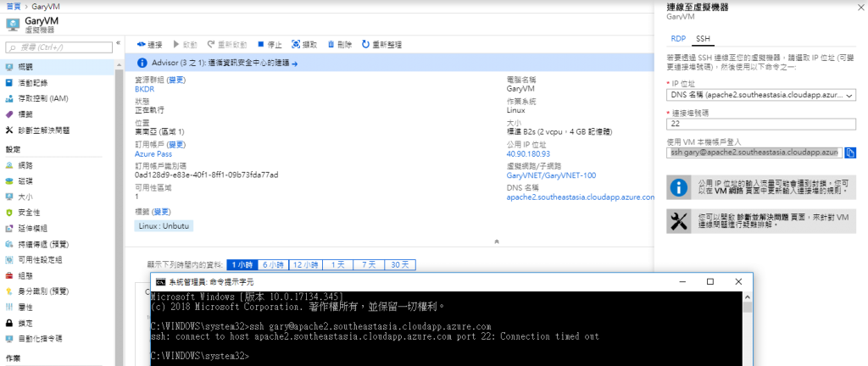Click the Connect (連接) toolbar button
This screenshot has height=366, width=868.
(150, 45)
